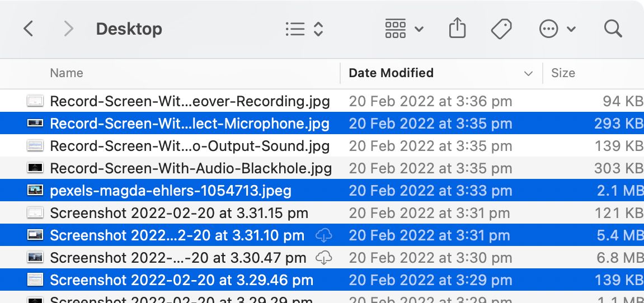The height and width of the screenshot is (303, 644).
Task: Select Record-Screen-With-Audio-Blackhole.jpg file
Action: [x=190, y=168]
